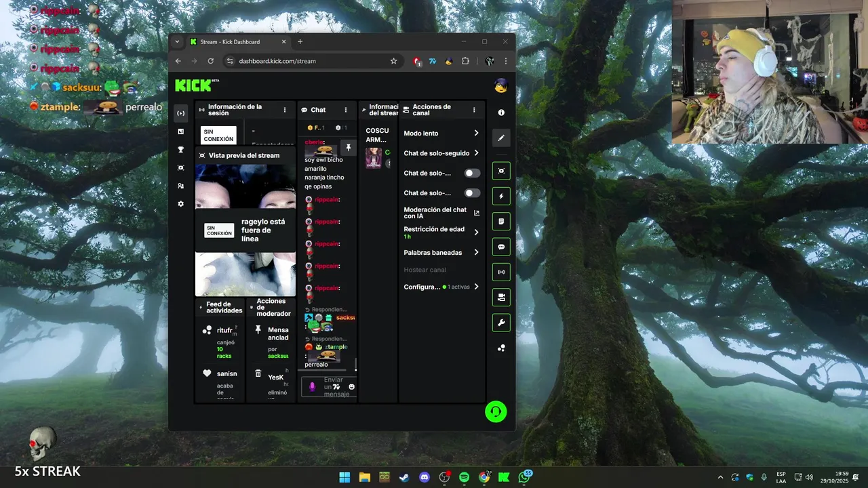The image size is (868, 488).
Task: Open the emoji picker in chat input
Action: click(x=351, y=387)
